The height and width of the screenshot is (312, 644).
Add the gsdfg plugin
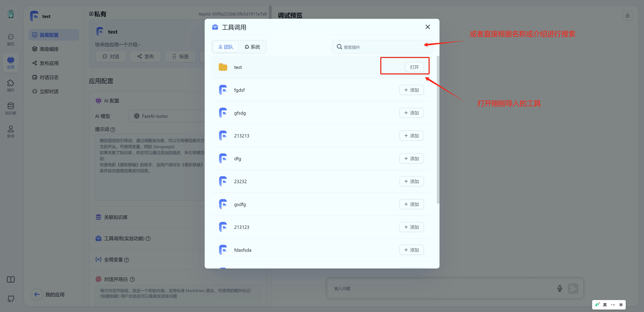click(411, 204)
